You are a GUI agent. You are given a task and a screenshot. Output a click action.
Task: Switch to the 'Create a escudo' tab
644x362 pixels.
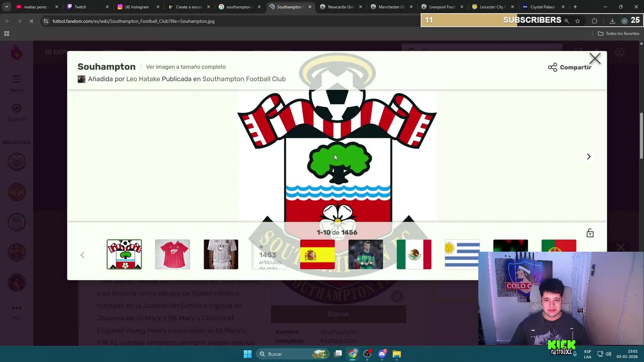[x=189, y=7]
